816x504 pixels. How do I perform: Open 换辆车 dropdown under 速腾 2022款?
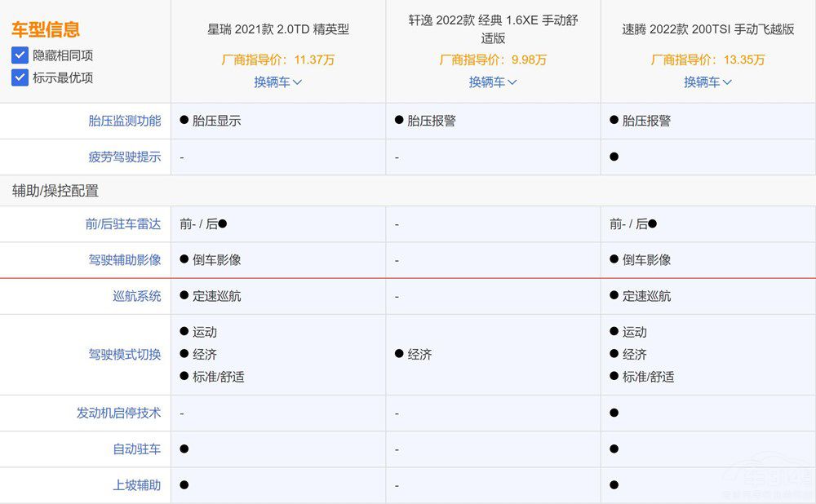click(x=707, y=82)
